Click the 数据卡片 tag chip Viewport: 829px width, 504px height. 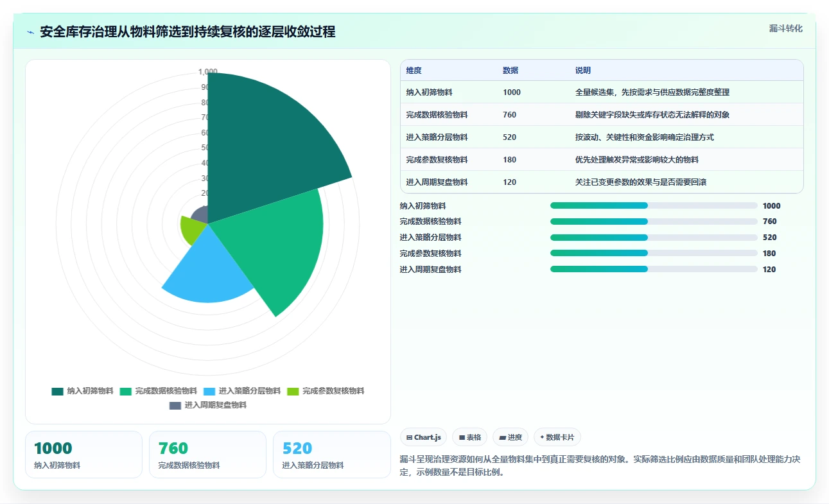557,437
